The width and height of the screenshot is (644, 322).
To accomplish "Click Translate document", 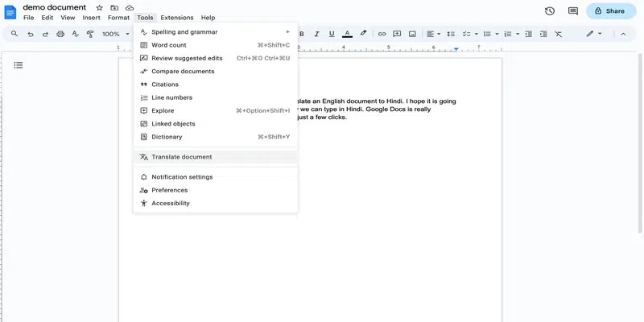I will 216,157.
